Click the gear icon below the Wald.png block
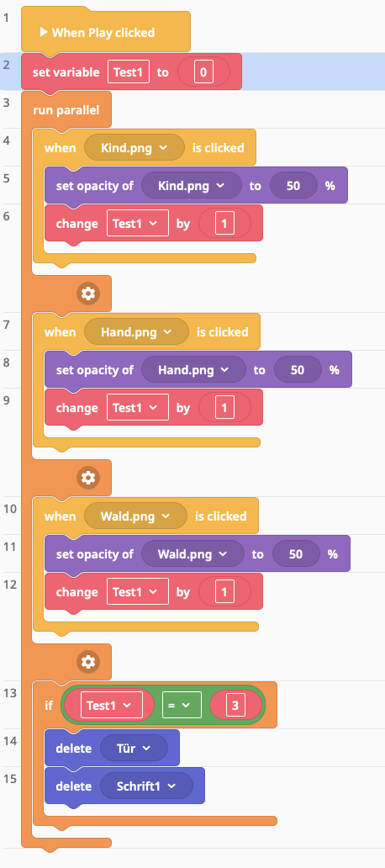 click(88, 662)
